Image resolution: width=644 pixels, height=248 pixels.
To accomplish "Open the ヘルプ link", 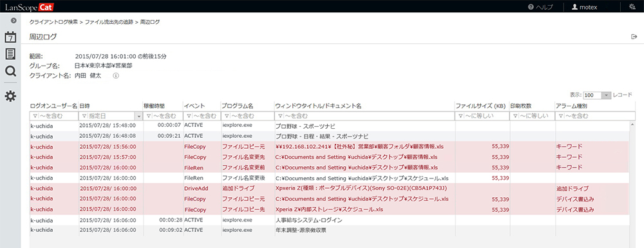I will pos(544,7).
